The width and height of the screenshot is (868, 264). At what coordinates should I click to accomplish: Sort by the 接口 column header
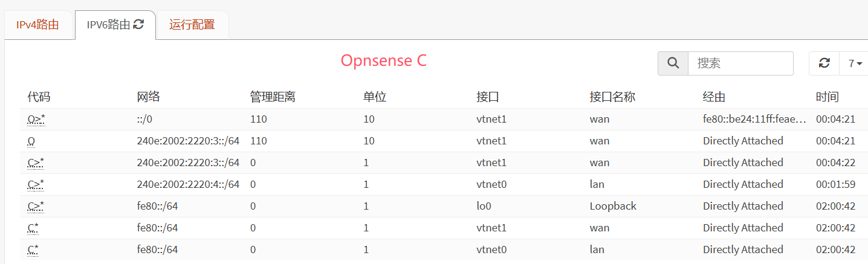click(x=488, y=97)
